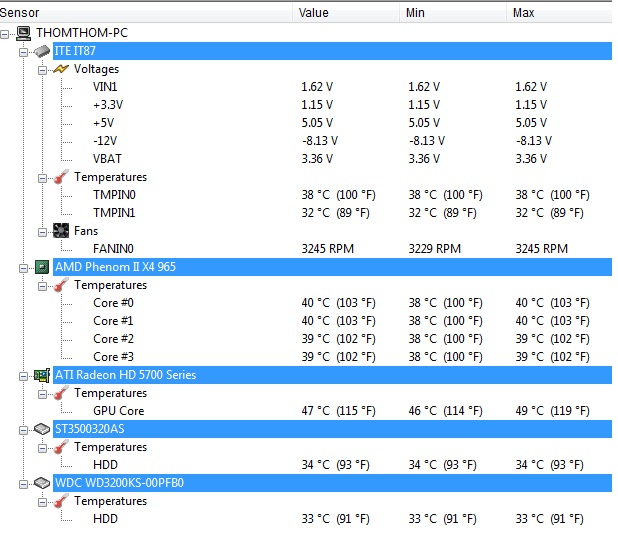The image size is (618, 536).
Task: Click thermometer icon under ITE IT87
Action: click(61, 177)
